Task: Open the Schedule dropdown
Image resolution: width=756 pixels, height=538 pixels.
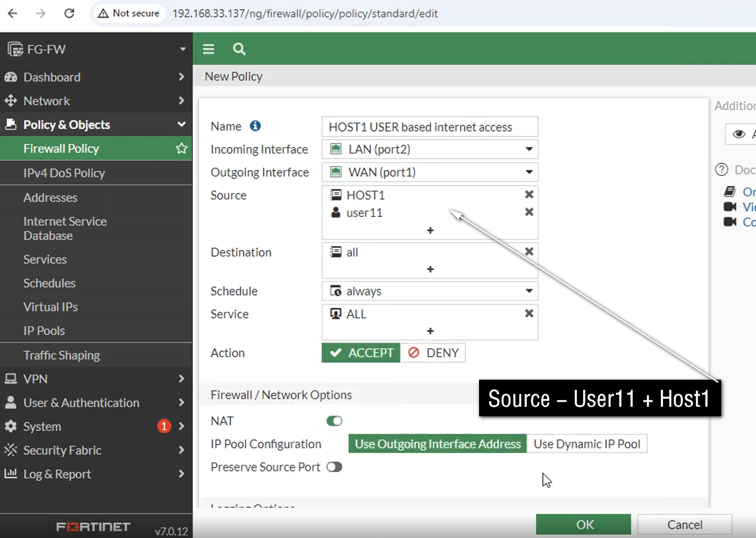Action: point(430,291)
